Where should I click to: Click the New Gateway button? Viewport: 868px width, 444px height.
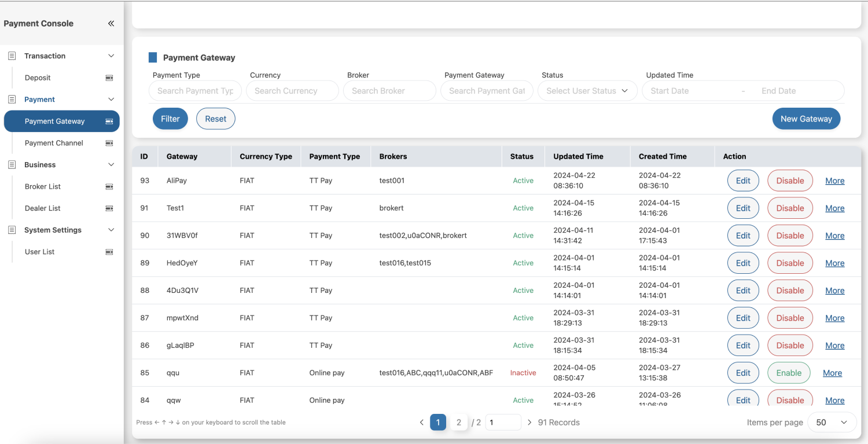(x=806, y=119)
